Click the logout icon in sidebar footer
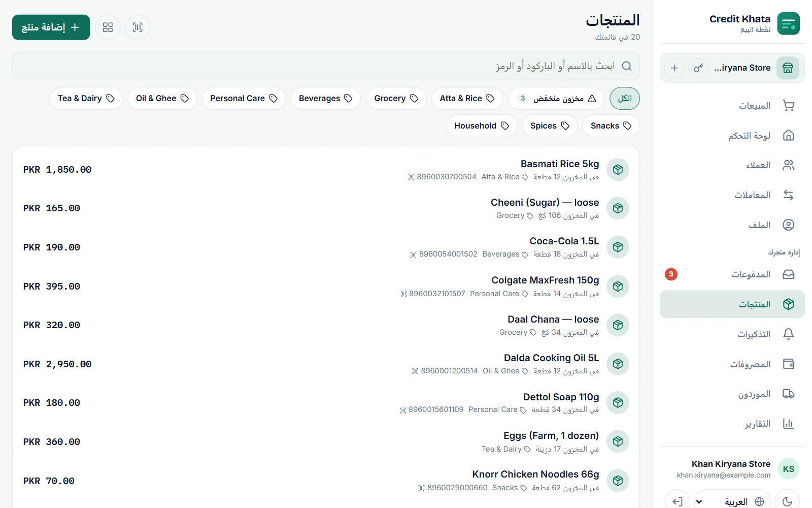This screenshot has width=812, height=508. pos(678,502)
